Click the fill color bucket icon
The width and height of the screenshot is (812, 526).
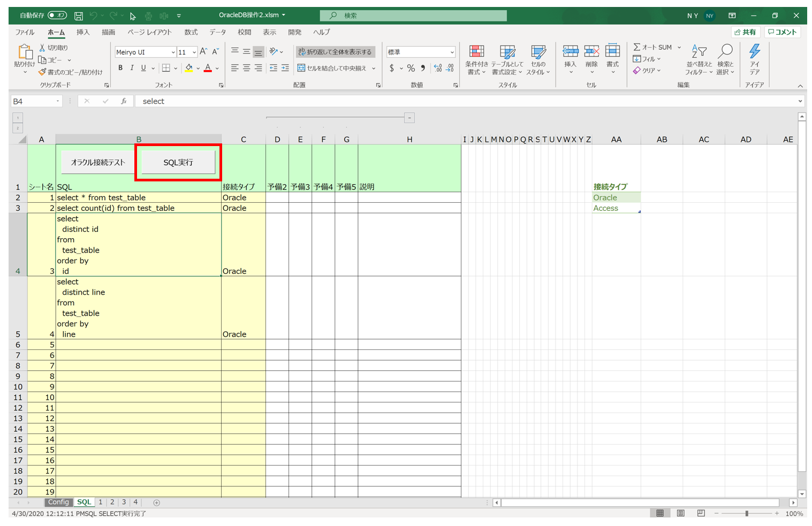tap(189, 68)
